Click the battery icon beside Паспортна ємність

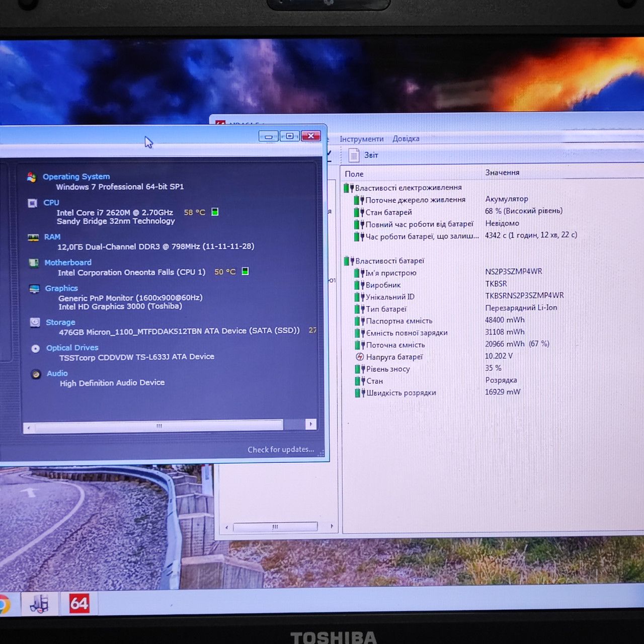click(x=359, y=321)
